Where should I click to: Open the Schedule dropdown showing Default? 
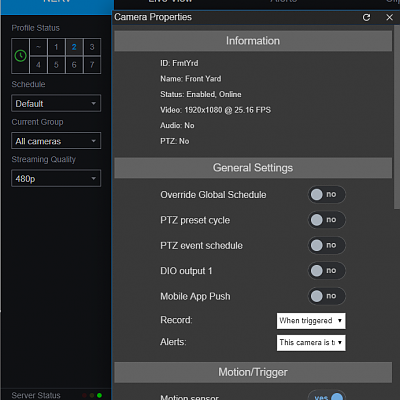[56, 103]
